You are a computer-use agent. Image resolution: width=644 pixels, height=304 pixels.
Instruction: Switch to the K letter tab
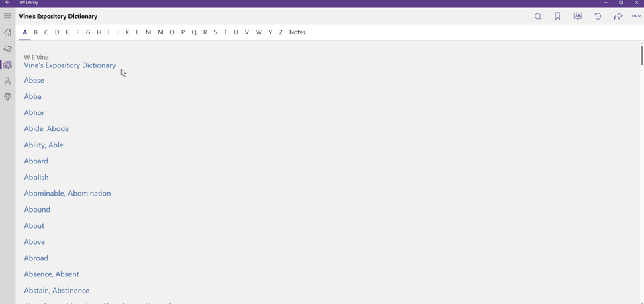[128, 32]
